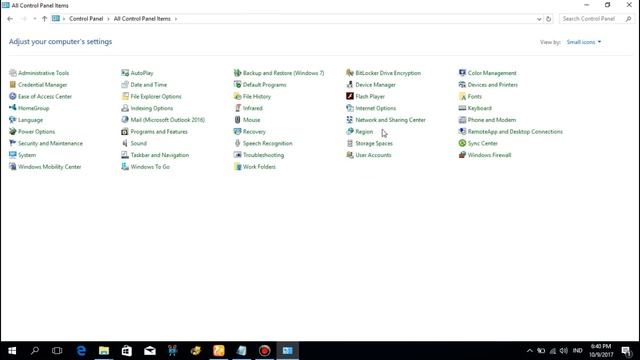Open the Windows To Go link
The height and width of the screenshot is (360, 640).
click(x=150, y=167)
